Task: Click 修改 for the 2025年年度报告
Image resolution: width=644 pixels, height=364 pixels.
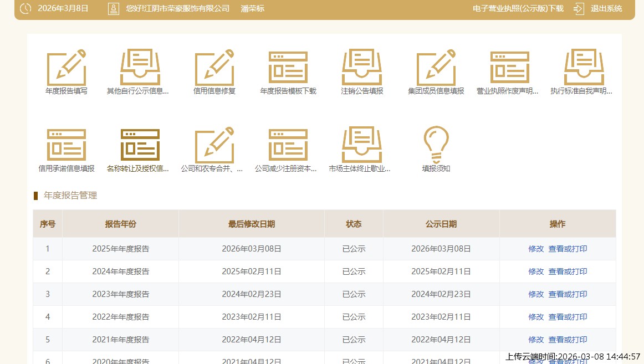Action: coord(536,249)
